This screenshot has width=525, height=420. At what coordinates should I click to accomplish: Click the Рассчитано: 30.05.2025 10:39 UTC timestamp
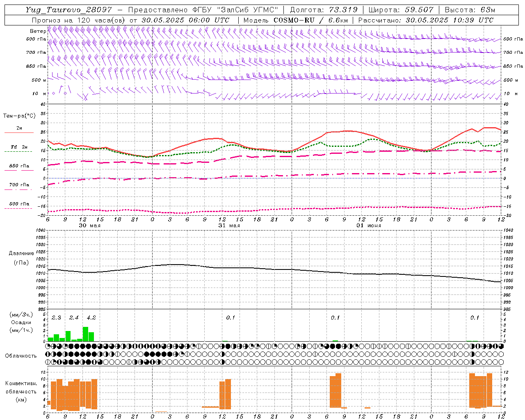(x=426, y=20)
